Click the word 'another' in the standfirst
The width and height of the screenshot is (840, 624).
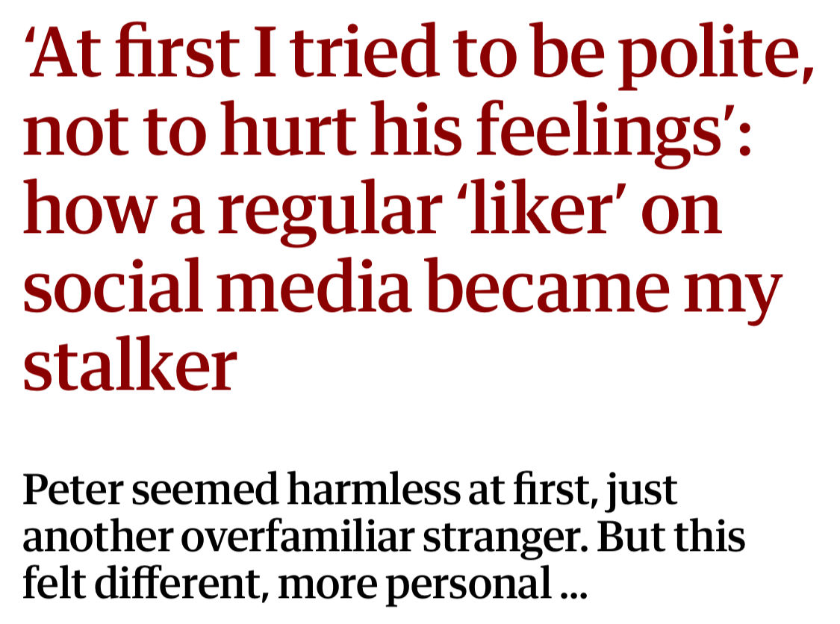pos(98,536)
